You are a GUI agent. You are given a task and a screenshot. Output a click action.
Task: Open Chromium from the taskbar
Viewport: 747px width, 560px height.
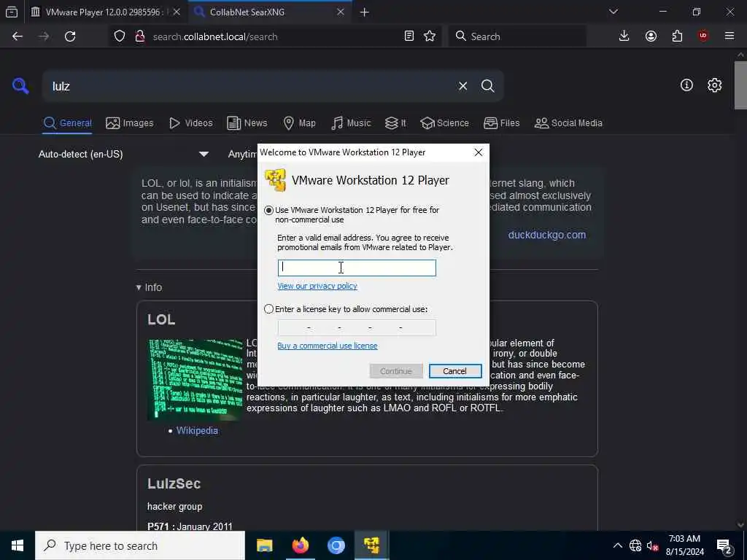click(336, 545)
